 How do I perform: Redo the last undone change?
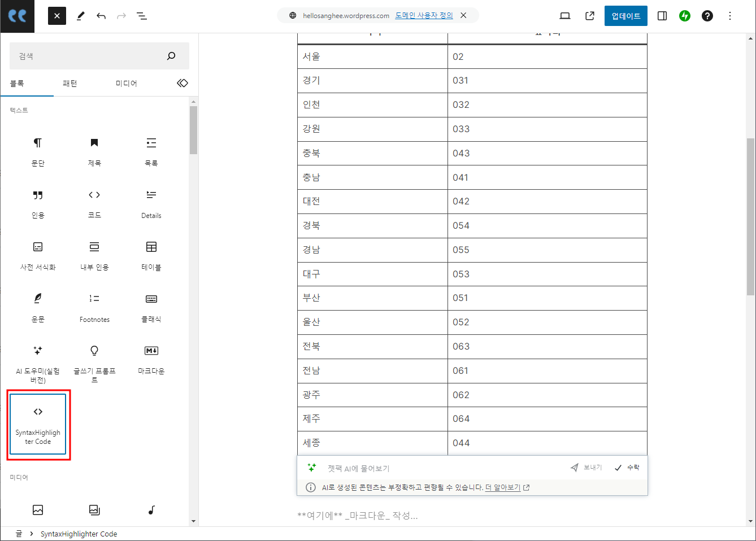pos(121,16)
